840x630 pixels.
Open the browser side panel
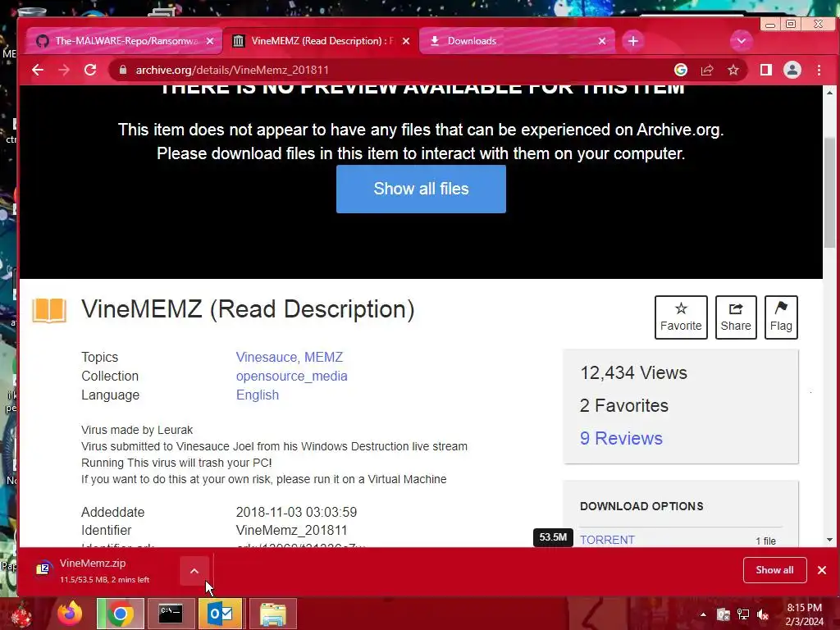click(x=766, y=71)
